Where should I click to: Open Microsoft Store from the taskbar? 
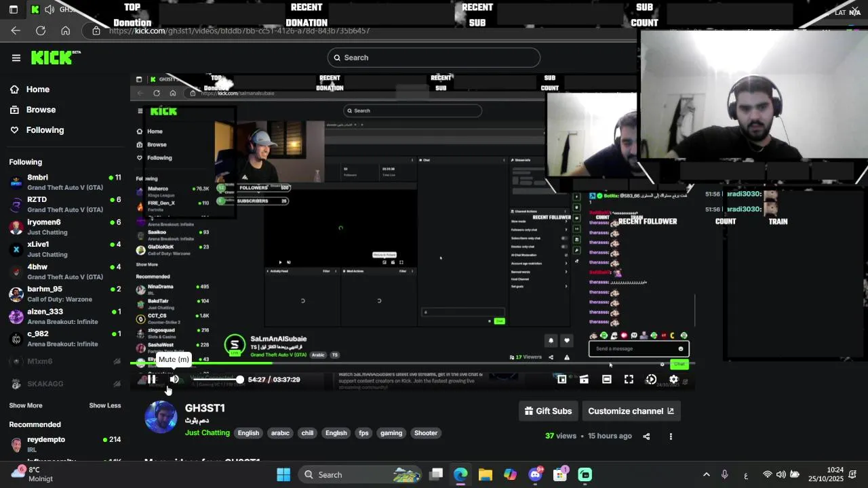pos(560,474)
